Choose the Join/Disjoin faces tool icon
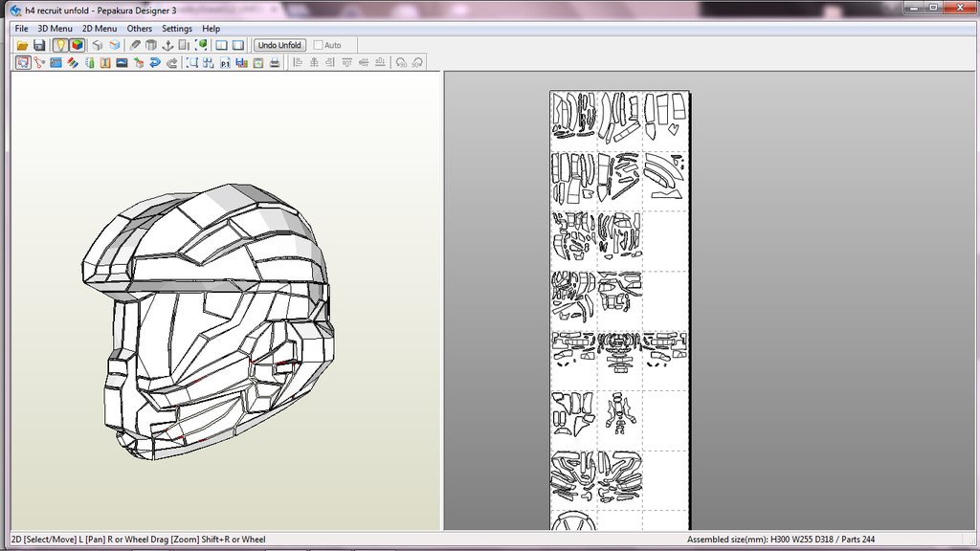The image size is (980, 551). click(x=39, y=62)
